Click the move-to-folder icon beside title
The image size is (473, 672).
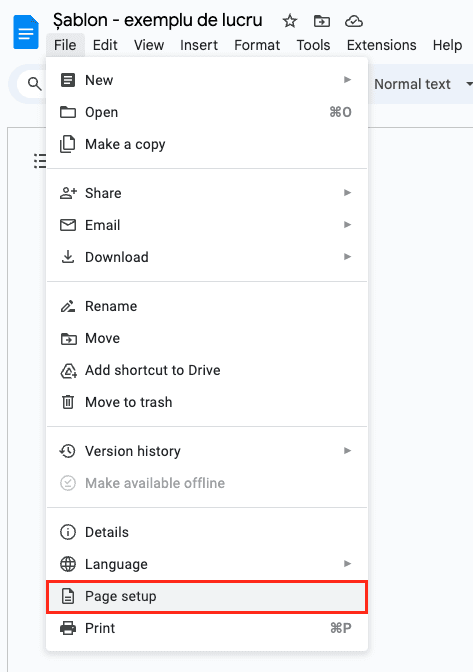coord(322,21)
